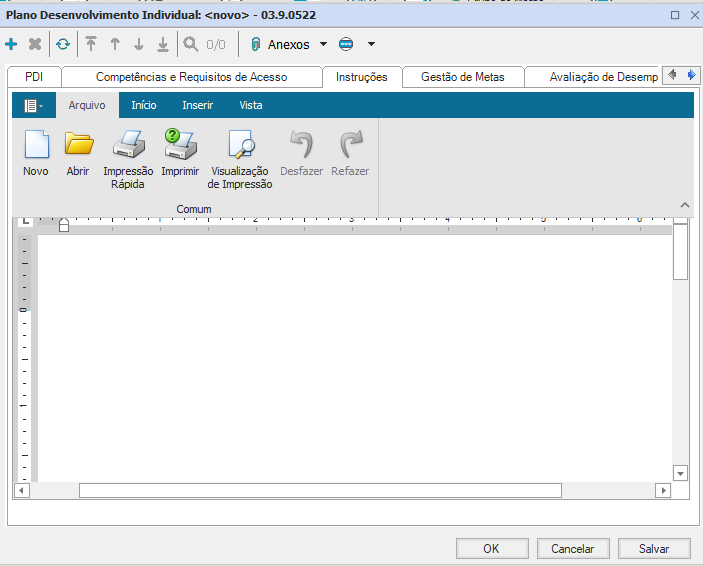Image resolution: width=703 pixels, height=566 pixels.
Task: Open the Inserir ribbon tab
Action: coord(197,105)
